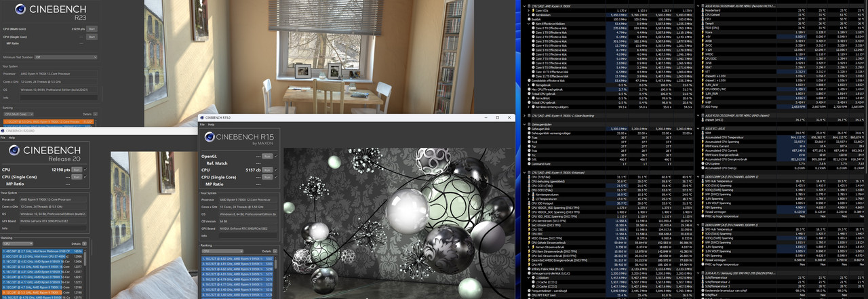Click the thermometer icon beside CPU (Tctl/Tdie)
Viewport: 868px width, 299px height.
(529, 177)
